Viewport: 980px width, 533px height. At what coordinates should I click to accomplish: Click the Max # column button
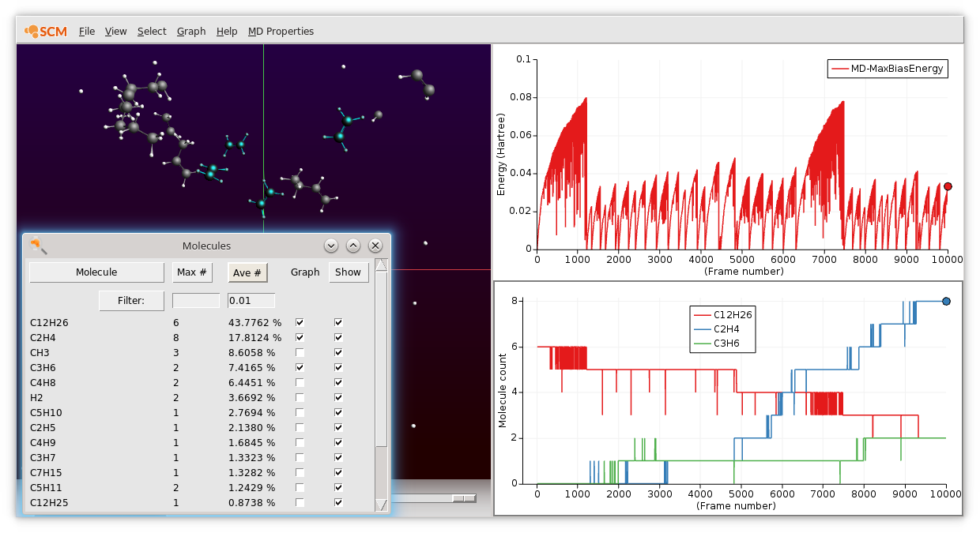click(192, 272)
